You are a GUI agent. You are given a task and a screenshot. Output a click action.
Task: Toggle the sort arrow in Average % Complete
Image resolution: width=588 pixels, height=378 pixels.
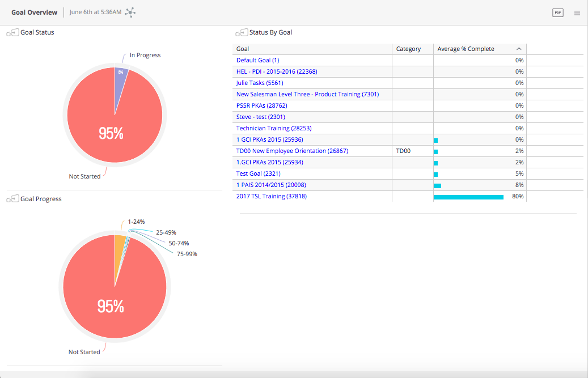[x=519, y=49]
